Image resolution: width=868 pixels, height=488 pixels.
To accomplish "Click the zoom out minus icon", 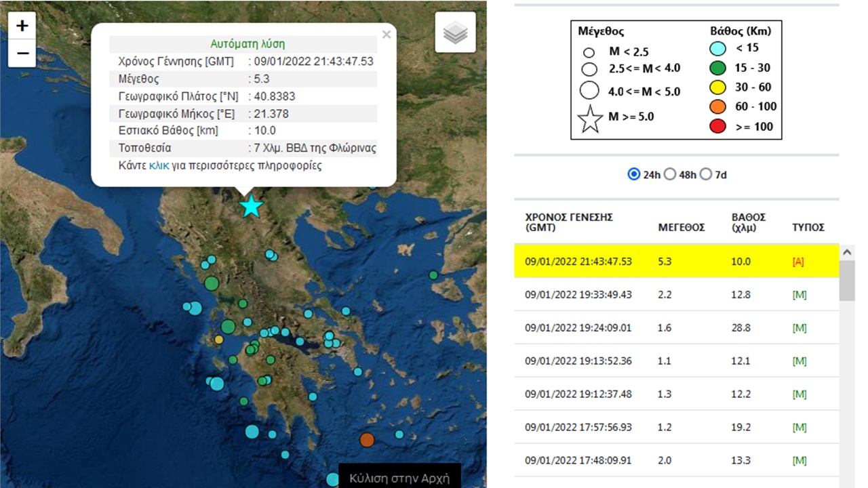I will click(22, 53).
